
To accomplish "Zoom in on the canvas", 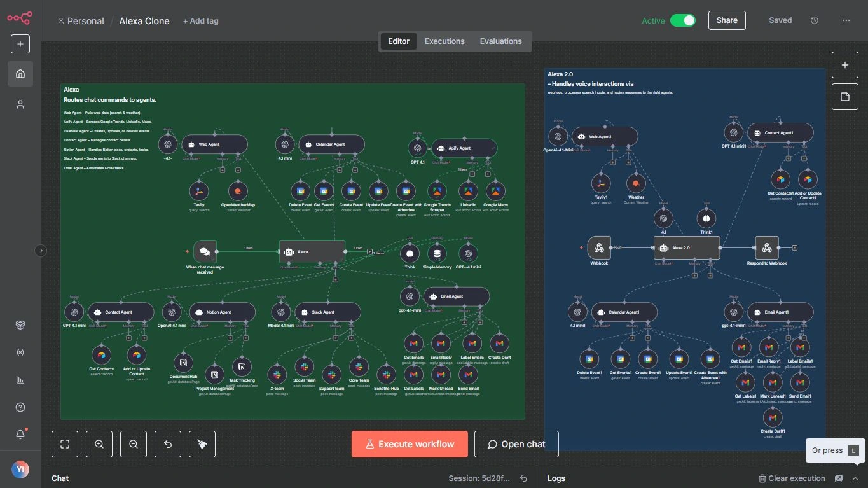I will pos(99,444).
